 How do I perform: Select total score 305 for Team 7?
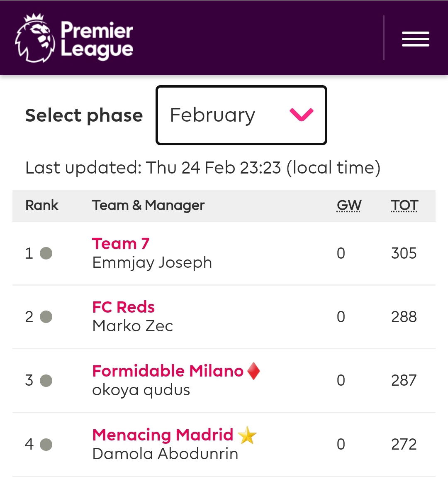pyautogui.click(x=404, y=253)
